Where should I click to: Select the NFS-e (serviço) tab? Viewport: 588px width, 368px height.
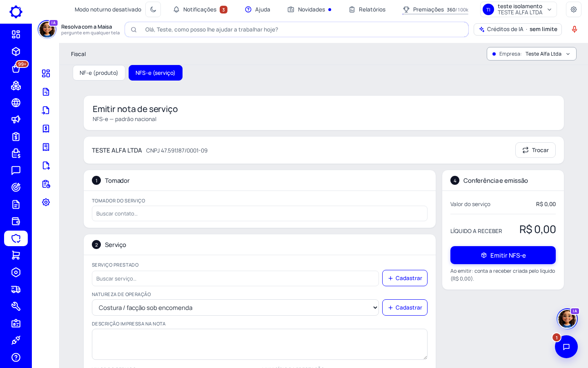tap(156, 73)
